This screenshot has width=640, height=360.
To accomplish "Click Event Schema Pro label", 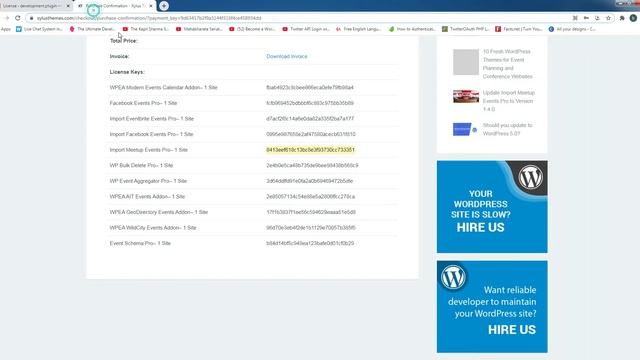I will coord(140,243).
